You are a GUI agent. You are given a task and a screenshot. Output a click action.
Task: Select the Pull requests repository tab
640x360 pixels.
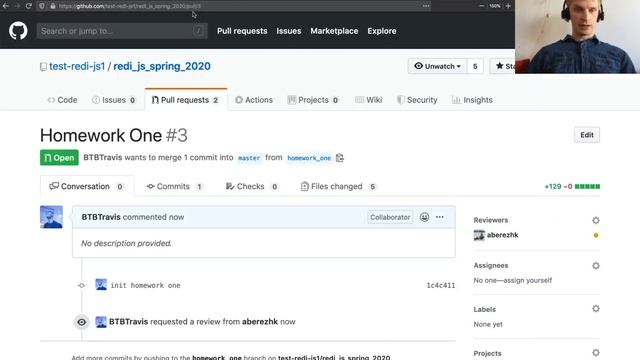(x=185, y=100)
